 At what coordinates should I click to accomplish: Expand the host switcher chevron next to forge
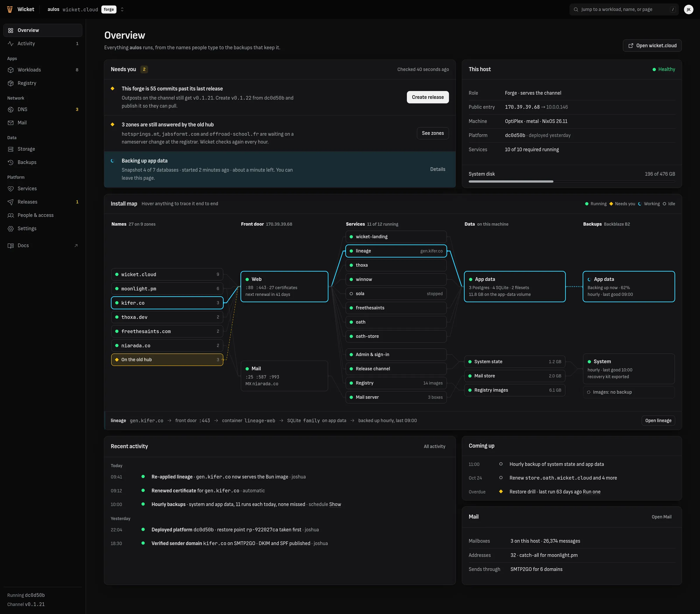(122, 10)
